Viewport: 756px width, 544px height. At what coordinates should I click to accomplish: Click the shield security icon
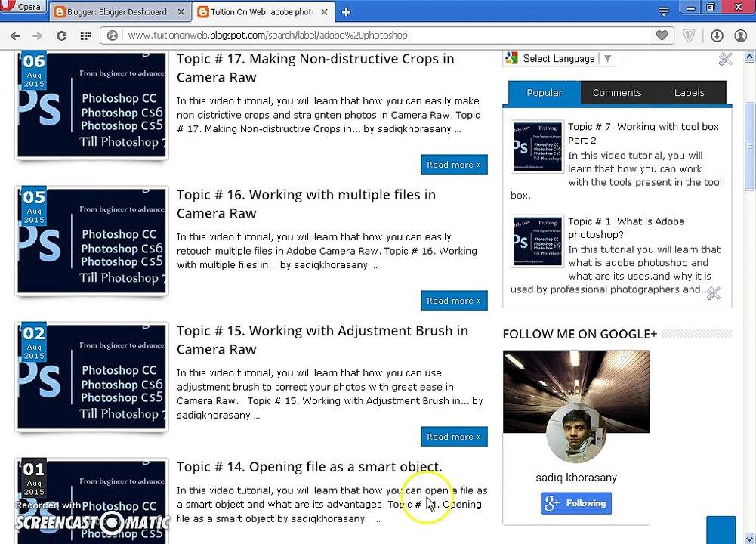point(689,36)
